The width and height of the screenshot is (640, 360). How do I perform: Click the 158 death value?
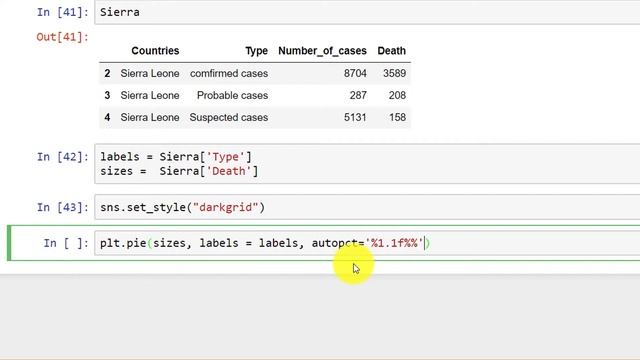click(397, 118)
